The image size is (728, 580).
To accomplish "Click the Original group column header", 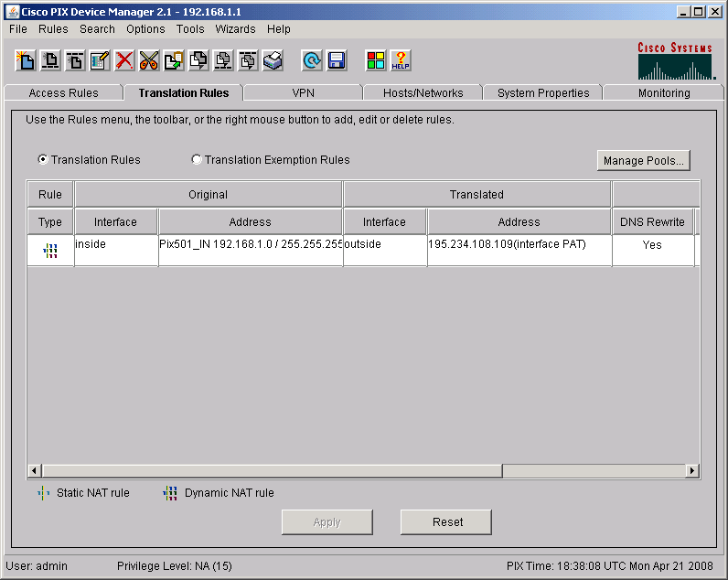I will [x=208, y=195].
